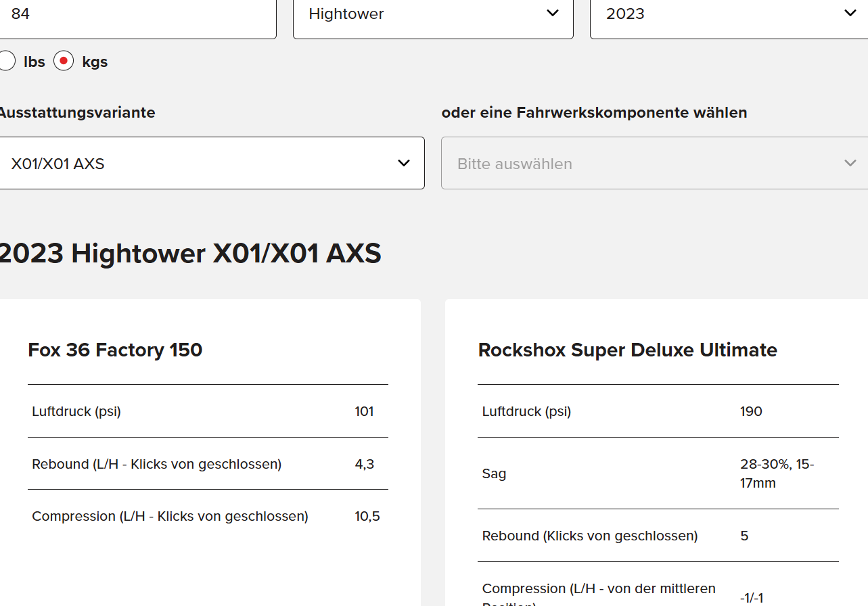Image resolution: width=868 pixels, height=606 pixels.
Task: Click the fork Luftdruck value 101
Action: coord(364,411)
